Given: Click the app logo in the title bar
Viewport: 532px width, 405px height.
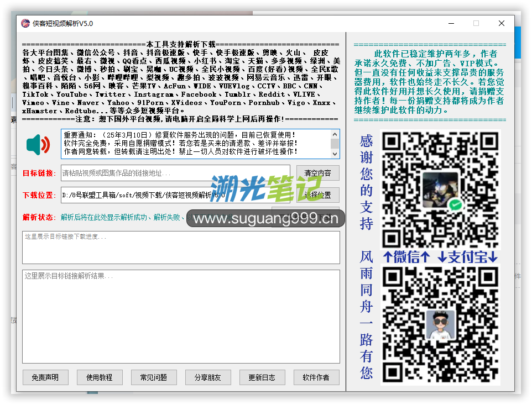Looking at the screenshot, I should (25, 23).
